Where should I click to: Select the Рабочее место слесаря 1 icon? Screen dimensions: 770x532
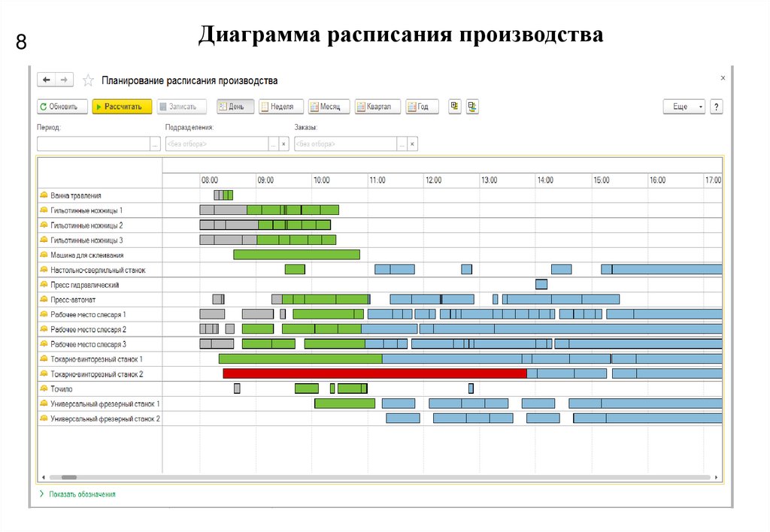click(44, 314)
